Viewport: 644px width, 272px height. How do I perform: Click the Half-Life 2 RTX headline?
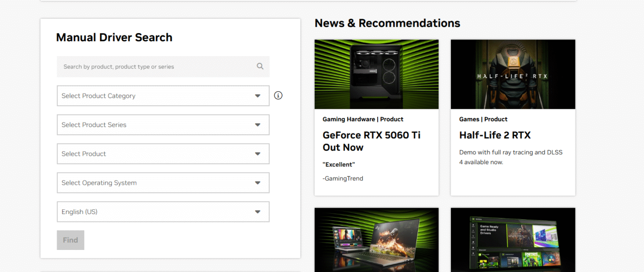[495, 135]
